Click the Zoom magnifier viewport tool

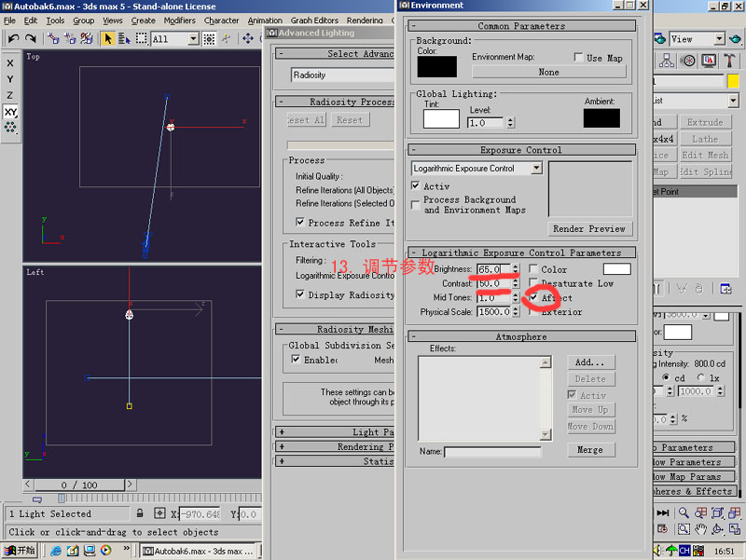pos(684,512)
